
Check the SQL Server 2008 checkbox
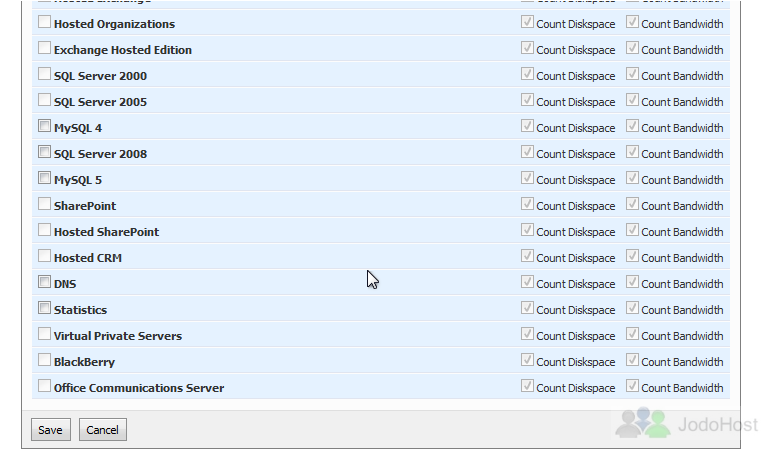point(44,152)
